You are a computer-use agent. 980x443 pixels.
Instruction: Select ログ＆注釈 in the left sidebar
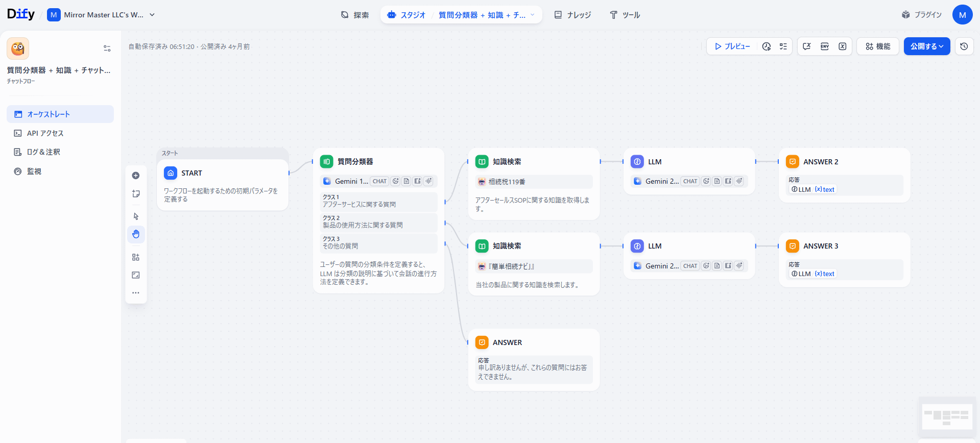click(x=43, y=152)
